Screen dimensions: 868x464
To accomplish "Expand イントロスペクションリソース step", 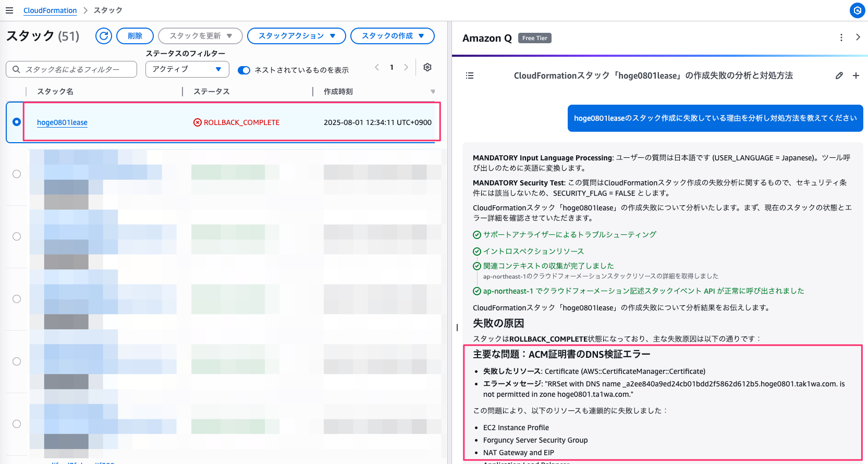I will click(528, 252).
